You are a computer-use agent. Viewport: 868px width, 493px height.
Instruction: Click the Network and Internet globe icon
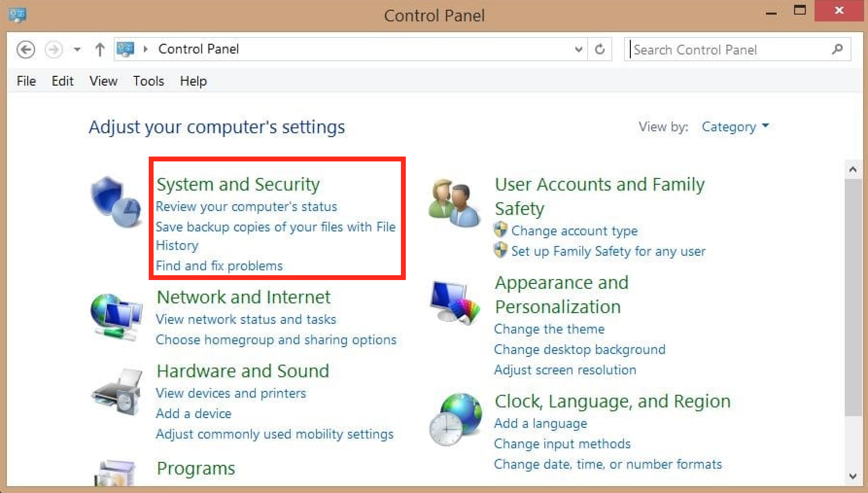pos(116,316)
